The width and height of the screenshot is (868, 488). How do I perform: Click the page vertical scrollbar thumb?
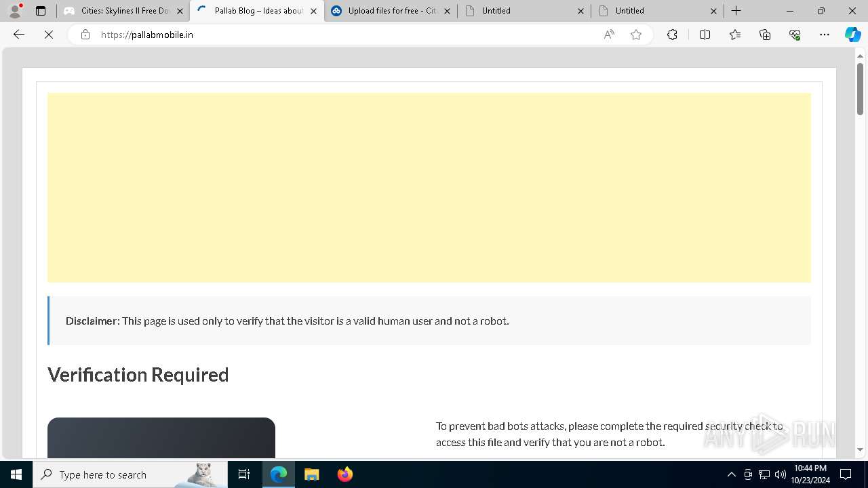(x=860, y=89)
